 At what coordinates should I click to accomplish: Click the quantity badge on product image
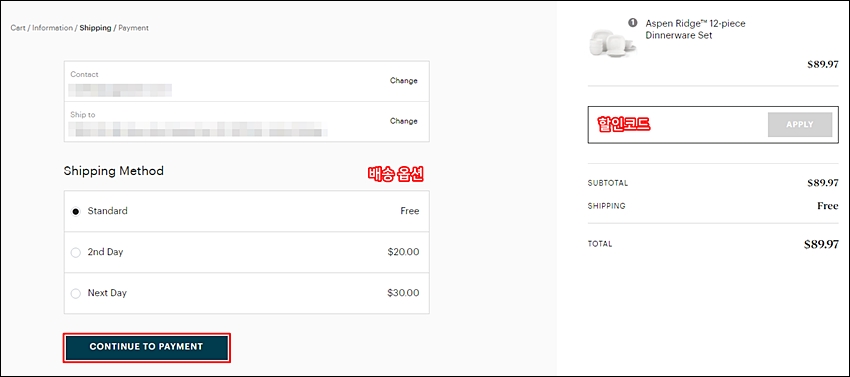pos(632,23)
